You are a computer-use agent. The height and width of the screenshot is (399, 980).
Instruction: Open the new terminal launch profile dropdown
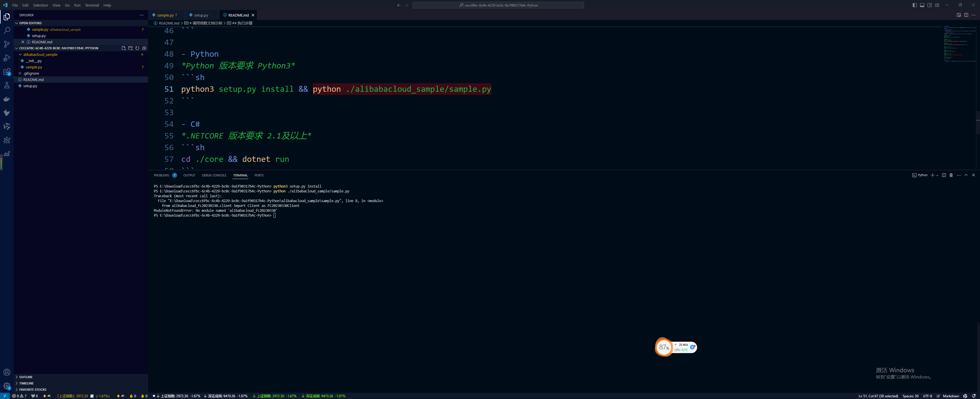coord(937,175)
